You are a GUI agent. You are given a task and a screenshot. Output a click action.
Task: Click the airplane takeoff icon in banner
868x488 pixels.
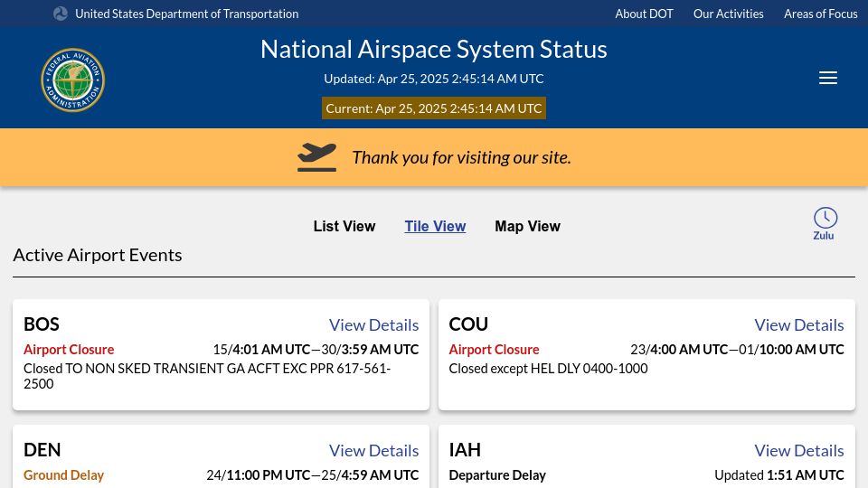click(316, 157)
